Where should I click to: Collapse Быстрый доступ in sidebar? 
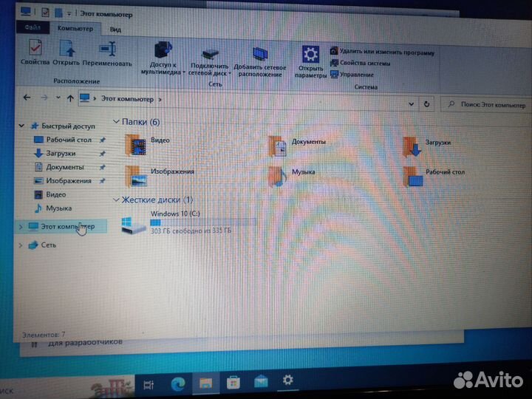pyautogui.click(x=21, y=126)
